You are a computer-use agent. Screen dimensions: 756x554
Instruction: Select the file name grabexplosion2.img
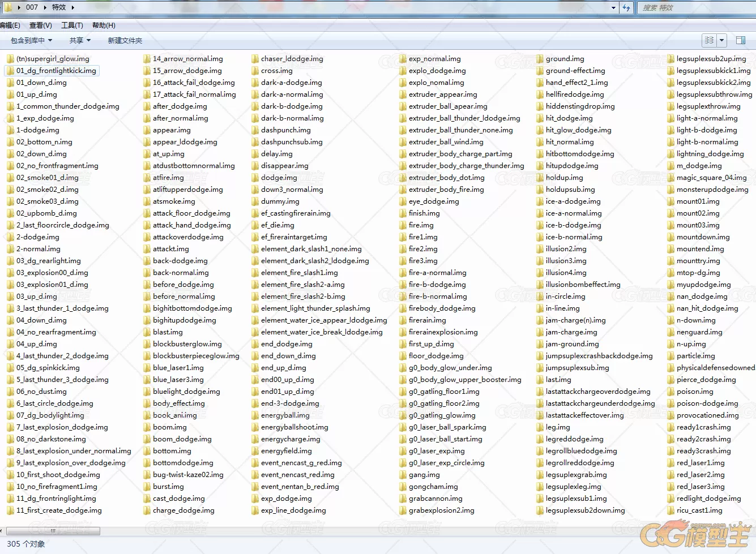(442, 510)
